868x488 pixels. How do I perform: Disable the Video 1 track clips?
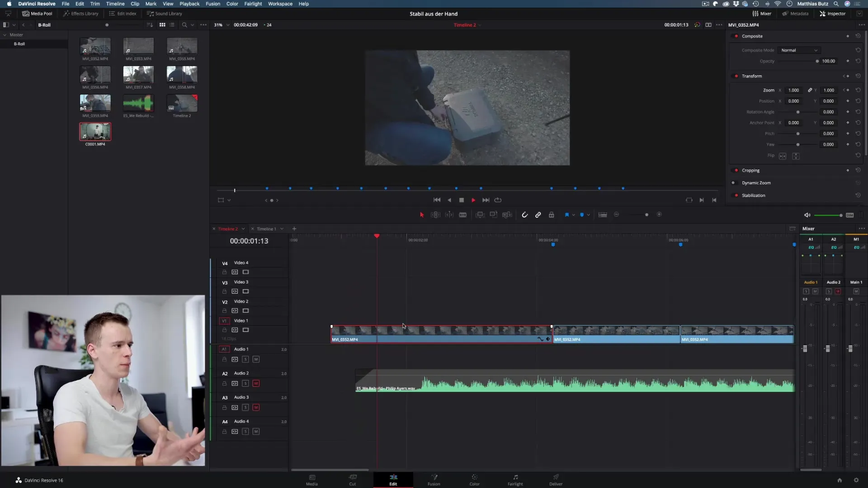(245, 330)
